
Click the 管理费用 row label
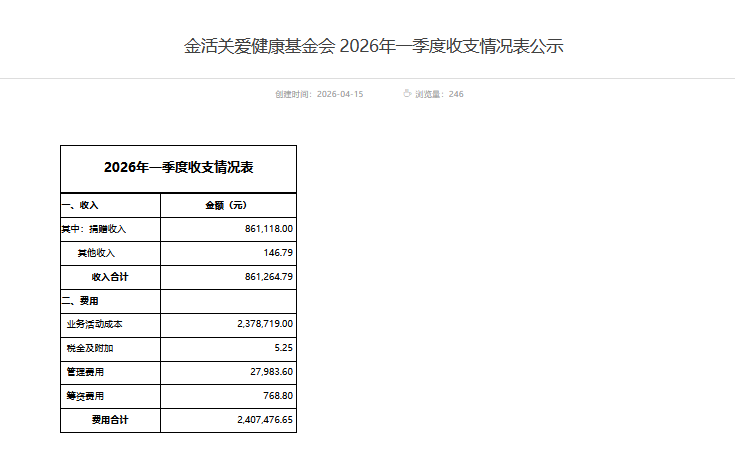(x=85, y=372)
